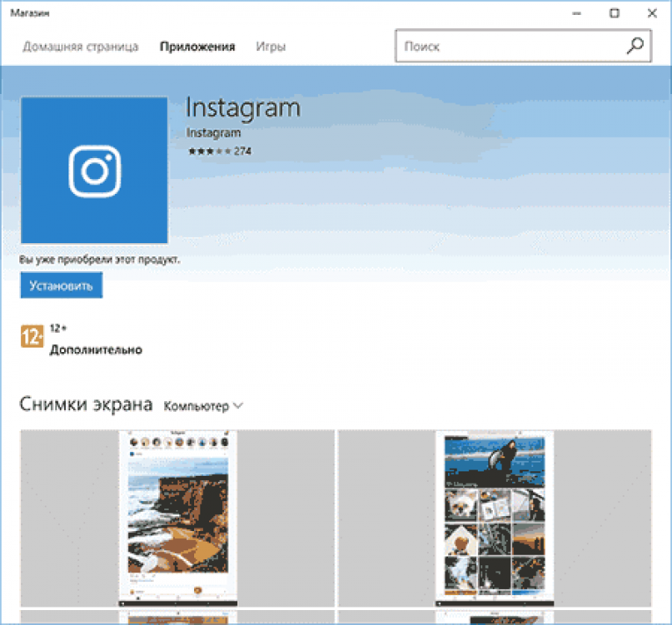Minimize the Магазин window
This screenshot has width=672, height=625.
coord(577,13)
